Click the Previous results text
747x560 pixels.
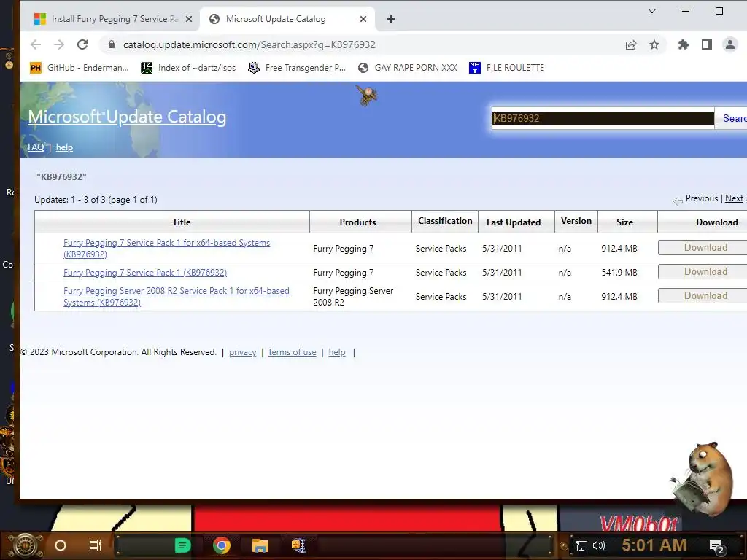[701, 198]
